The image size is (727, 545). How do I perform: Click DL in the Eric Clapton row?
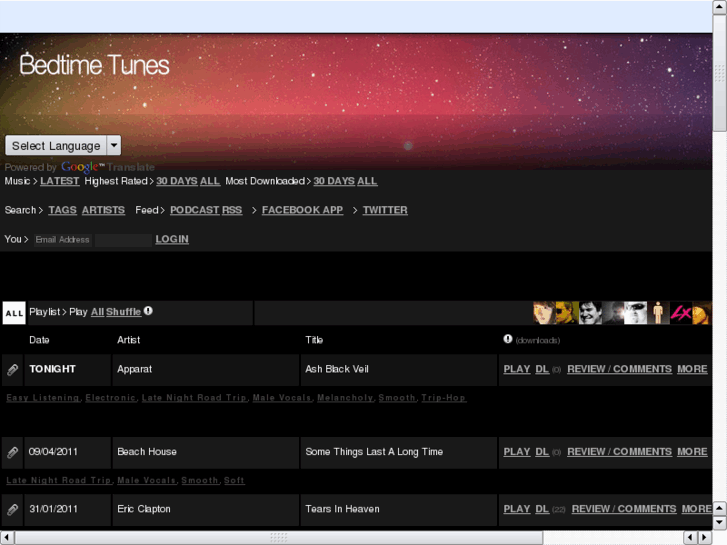[542, 509]
